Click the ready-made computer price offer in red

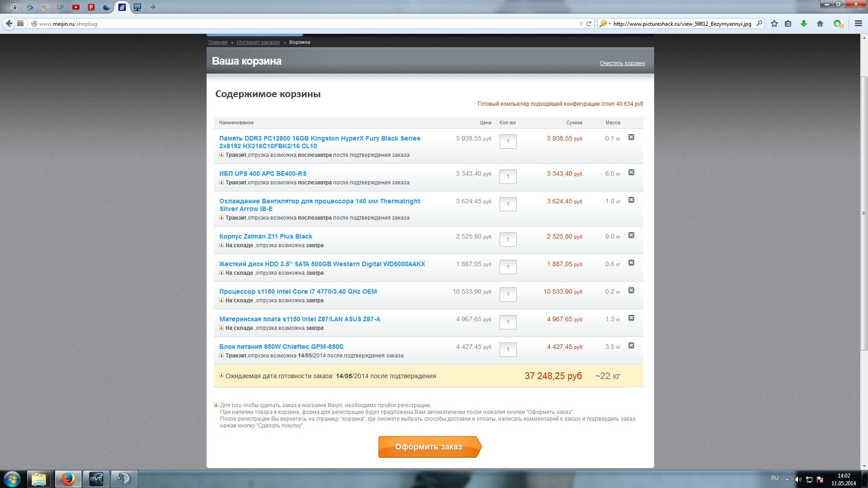tap(560, 104)
